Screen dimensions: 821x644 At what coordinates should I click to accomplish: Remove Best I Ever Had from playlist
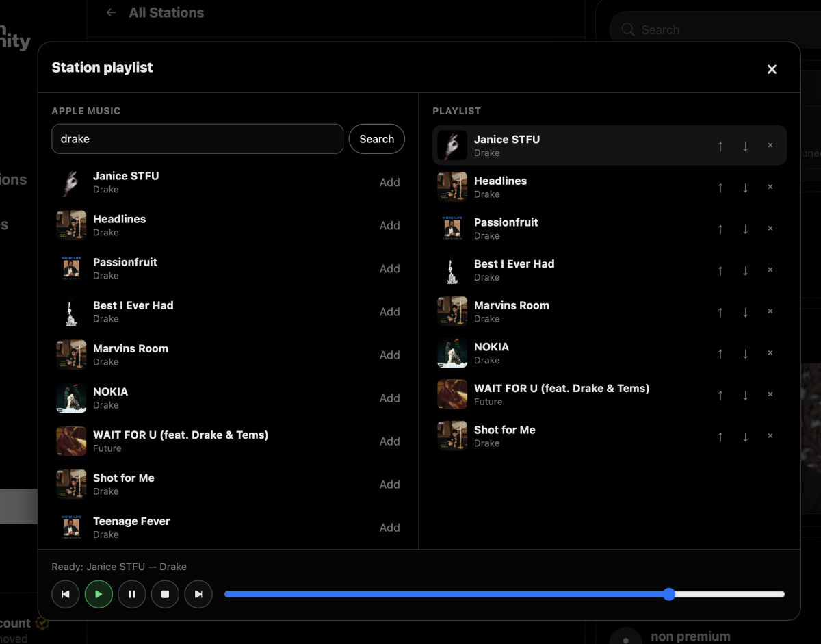(x=770, y=270)
